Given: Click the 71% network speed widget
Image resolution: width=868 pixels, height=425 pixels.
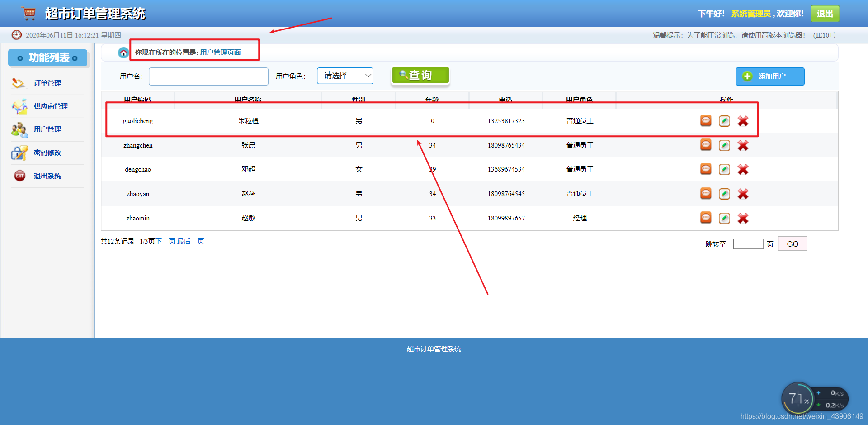Looking at the screenshot, I should point(815,399).
